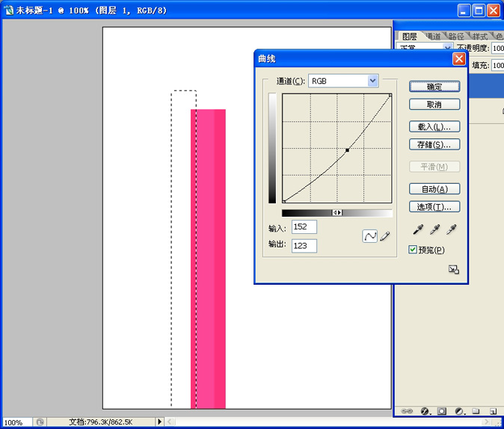This screenshot has height=429, width=504.
Task: Click the horizontal scrollbar left arrow
Action: (170, 422)
